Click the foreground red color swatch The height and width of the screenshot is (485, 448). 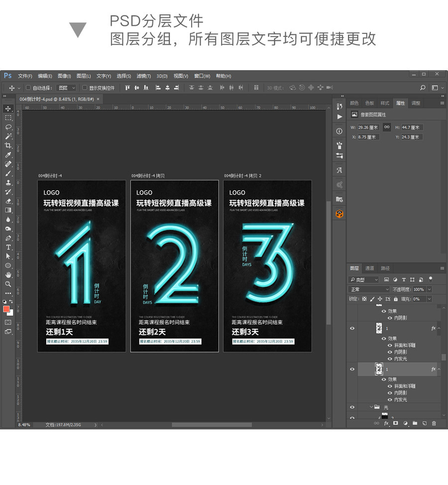click(x=6, y=309)
